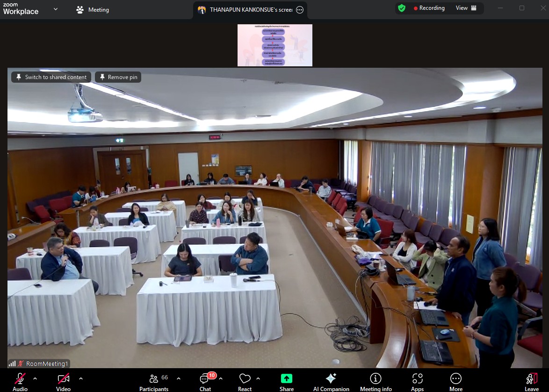Open the Meeting tab
The image size is (549, 392).
[93, 10]
